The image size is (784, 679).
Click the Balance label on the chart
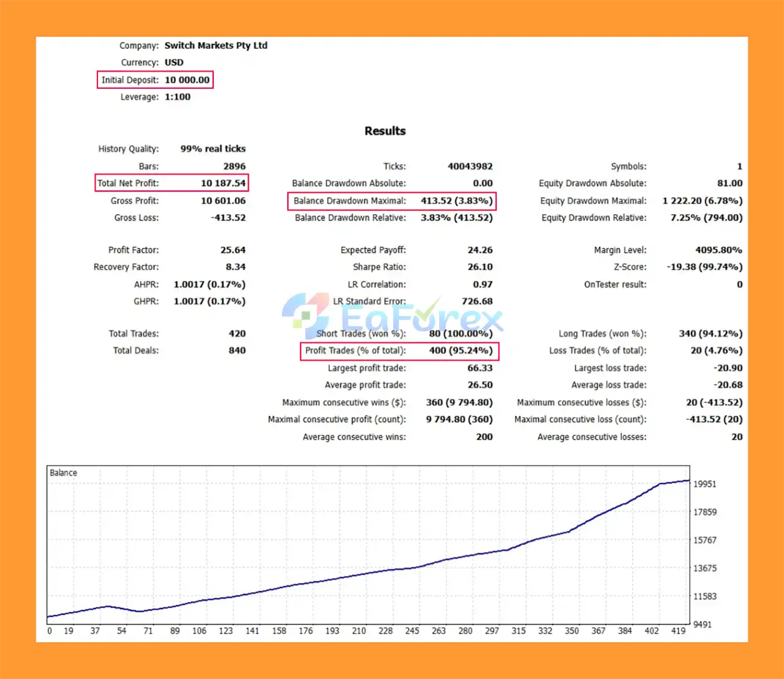[x=63, y=473]
